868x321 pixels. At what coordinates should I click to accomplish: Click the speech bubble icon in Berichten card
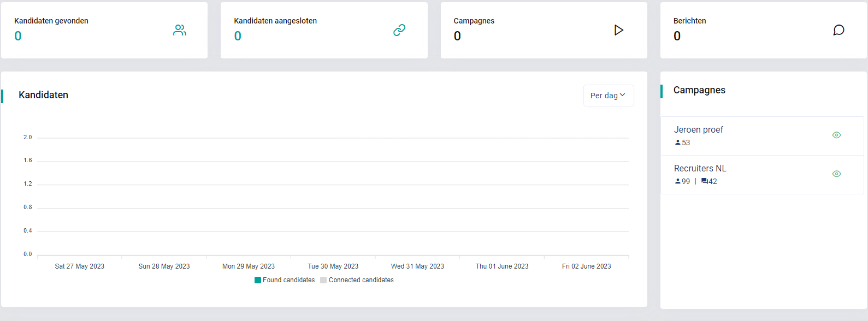[839, 30]
